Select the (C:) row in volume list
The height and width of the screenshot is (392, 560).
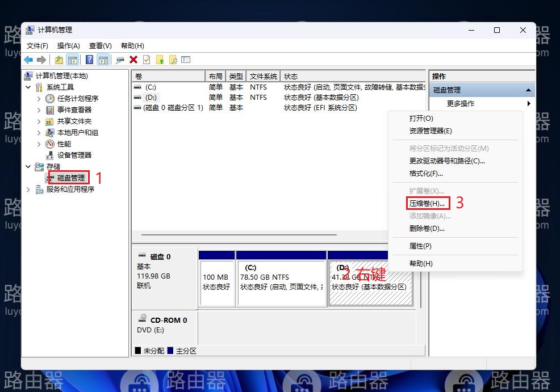(x=278, y=87)
